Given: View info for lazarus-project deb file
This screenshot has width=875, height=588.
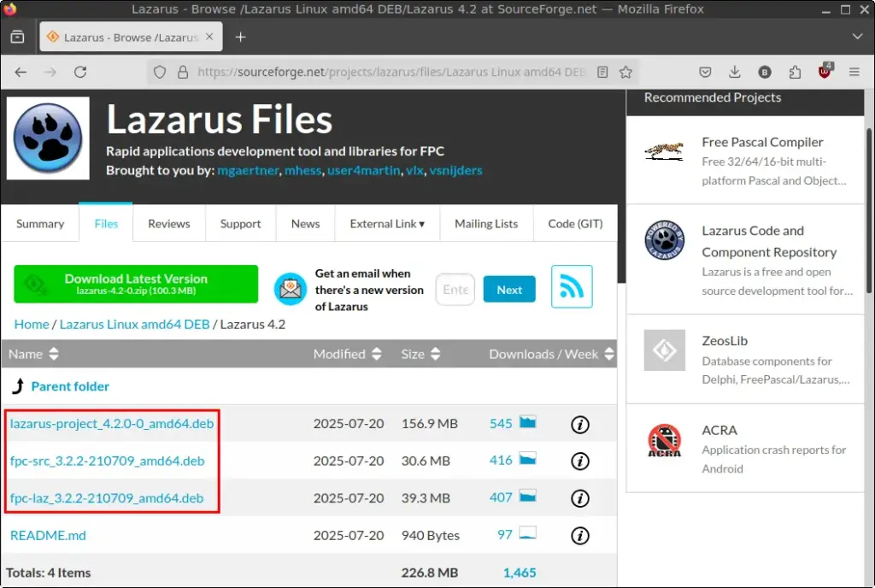Looking at the screenshot, I should pos(580,425).
